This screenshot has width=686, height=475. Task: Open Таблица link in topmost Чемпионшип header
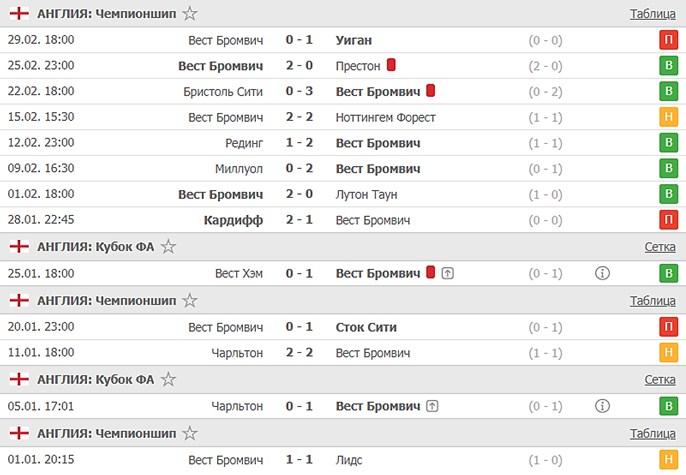pyautogui.click(x=652, y=14)
